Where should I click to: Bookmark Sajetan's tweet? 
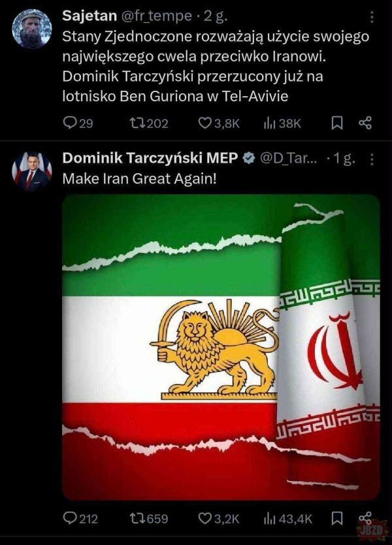click(336, 123)
